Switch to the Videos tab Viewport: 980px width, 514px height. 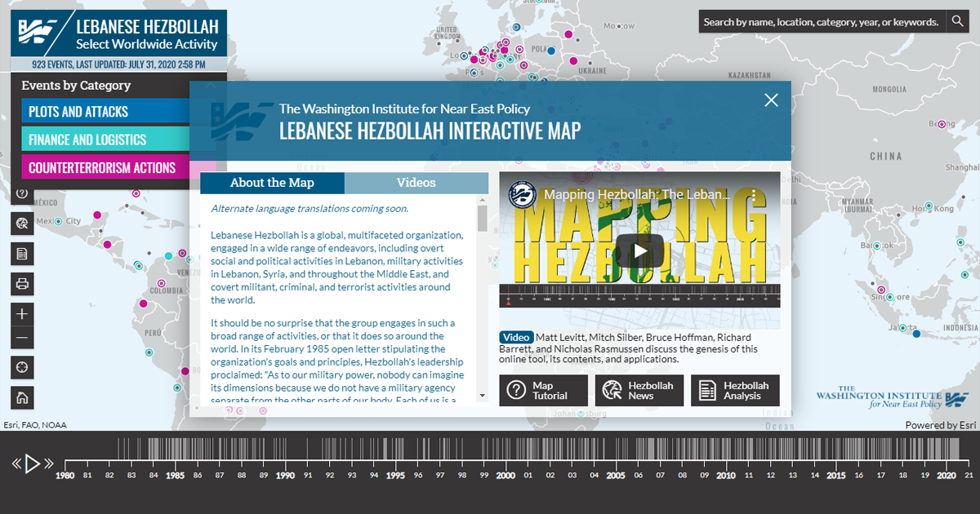pyautogui.click(x=416, y=183)
